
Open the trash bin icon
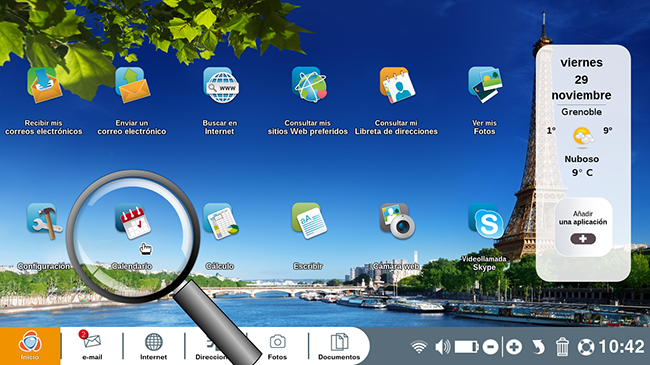pyautogui.click(x=562, y=347)
